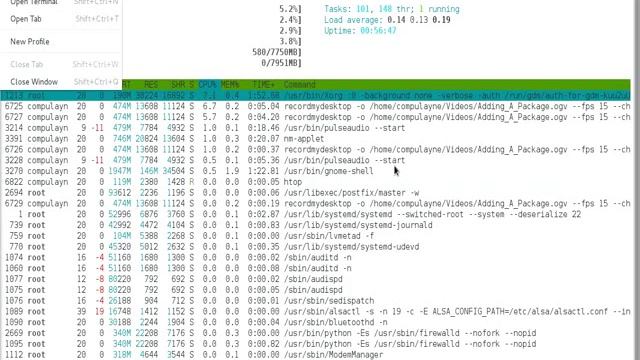Select recordmydesktop process with PID 6727
This screenshot has height=360, width=640.
pos(316,117)
